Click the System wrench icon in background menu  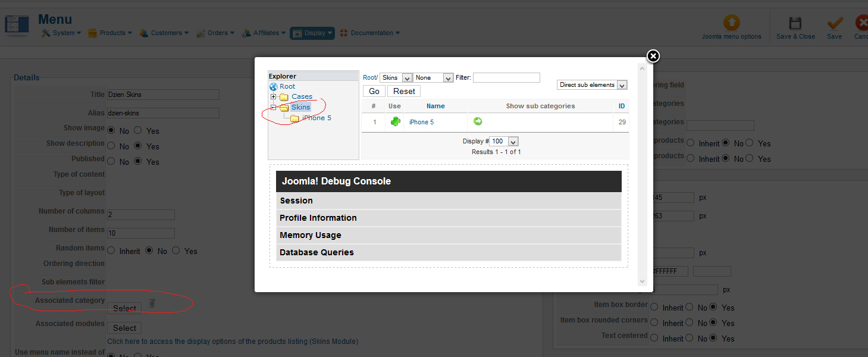point(46,33)
